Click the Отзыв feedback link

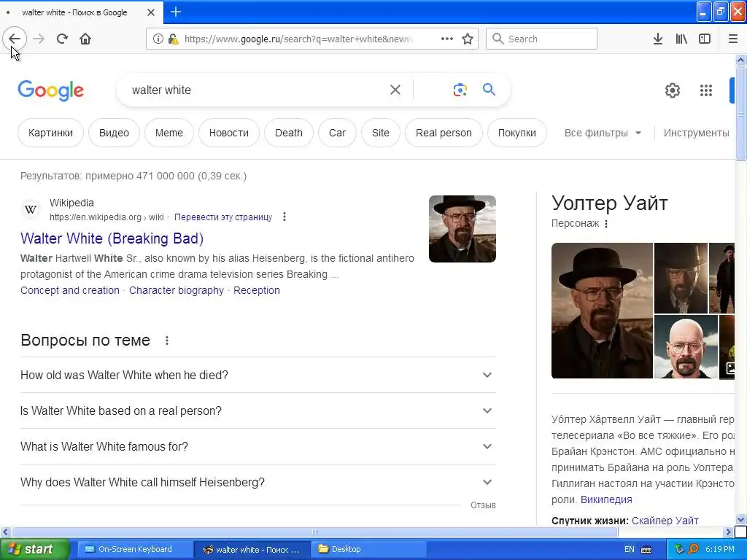(483, 505)
